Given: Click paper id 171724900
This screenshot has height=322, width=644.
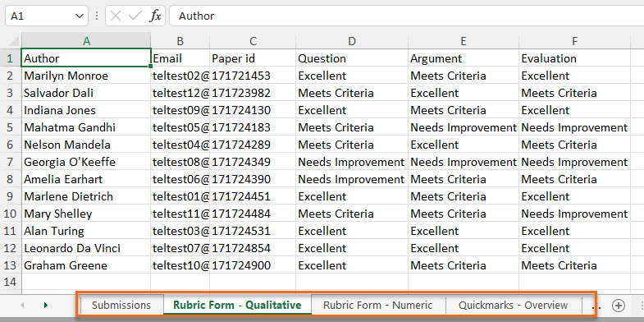Looking at the screenshot, I should click(253, 265).
